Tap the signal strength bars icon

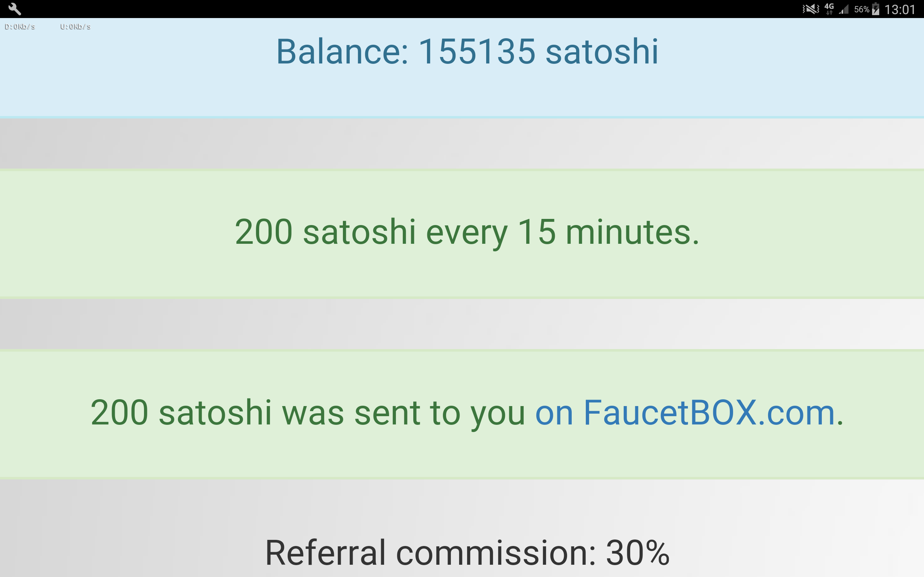click(x=844, y=9)
